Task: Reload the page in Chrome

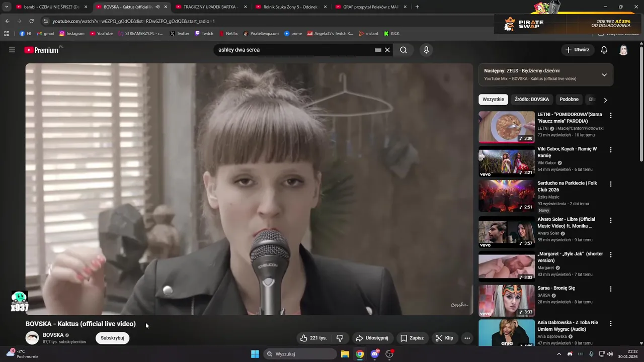Action: (31, 21)
